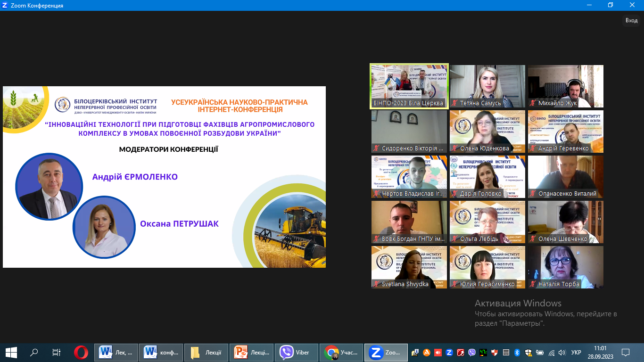Open the УКР language switcher
The height and width of the screenshot is (362, 644).
(576, 353)
